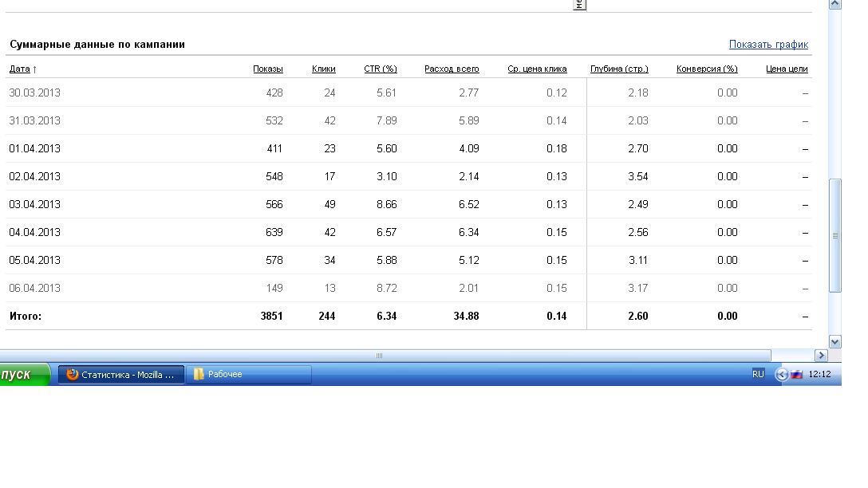Expand hidden system tray icons arrow
This screenshot has width=868, height=488.
tap(782, 375)
